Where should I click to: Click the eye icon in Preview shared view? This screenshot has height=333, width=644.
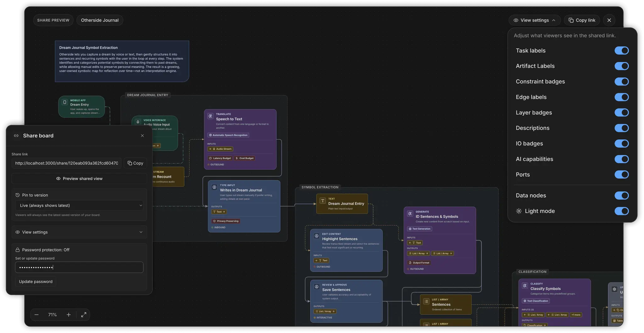pos(58,178)
